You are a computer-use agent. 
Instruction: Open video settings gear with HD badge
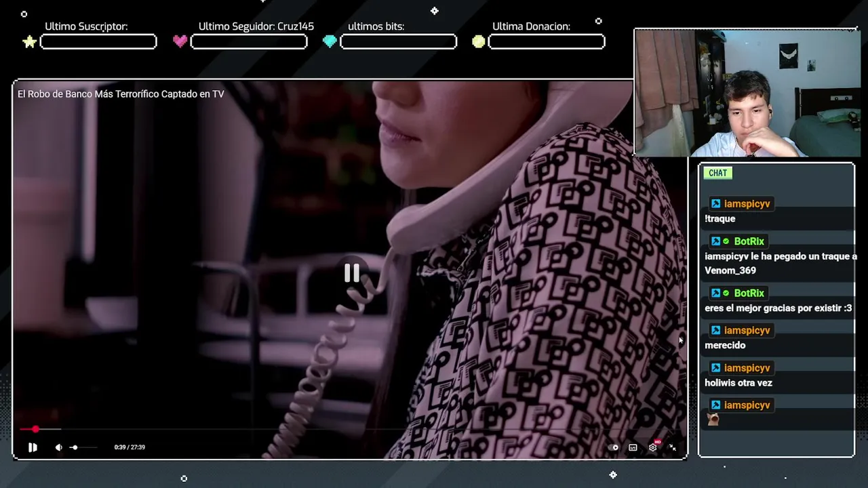pos(653,447)
